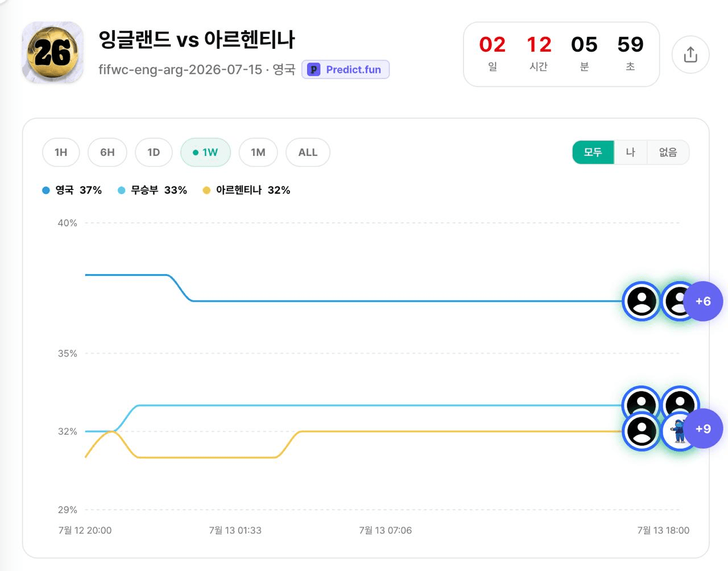The height and width of the screenshot is (571, 728).
Task: Open the golden 26 ball market thumbnail
Action: [53, 52]
